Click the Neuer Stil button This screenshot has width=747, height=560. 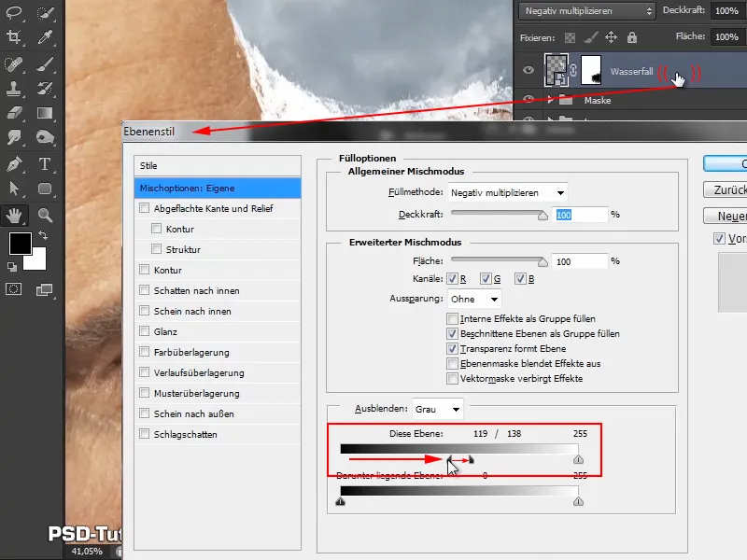pos(726,216)
